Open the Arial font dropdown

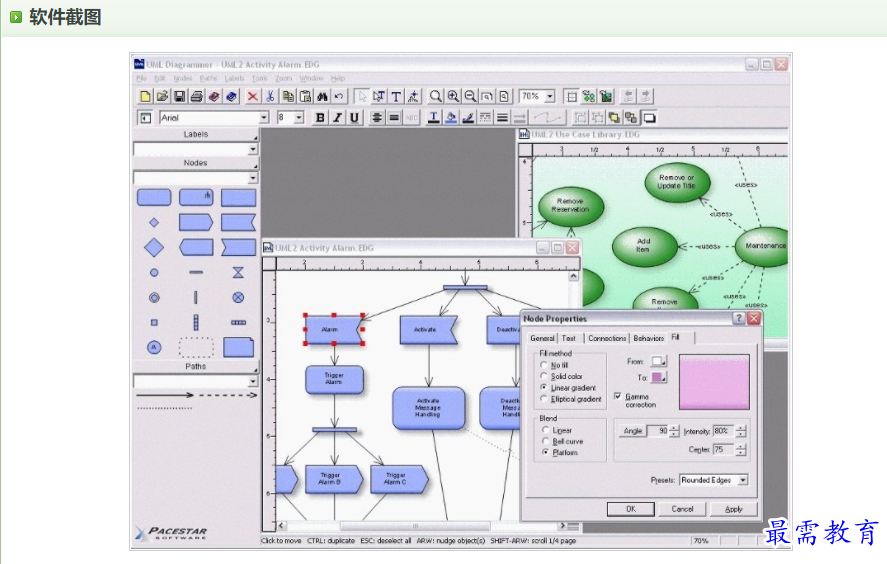(264, 118)
